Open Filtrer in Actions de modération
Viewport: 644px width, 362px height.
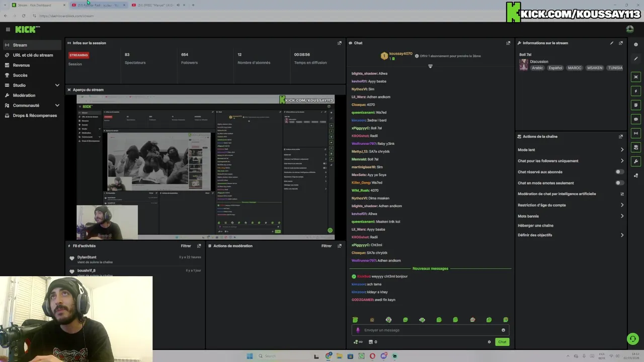coord(327,246)
